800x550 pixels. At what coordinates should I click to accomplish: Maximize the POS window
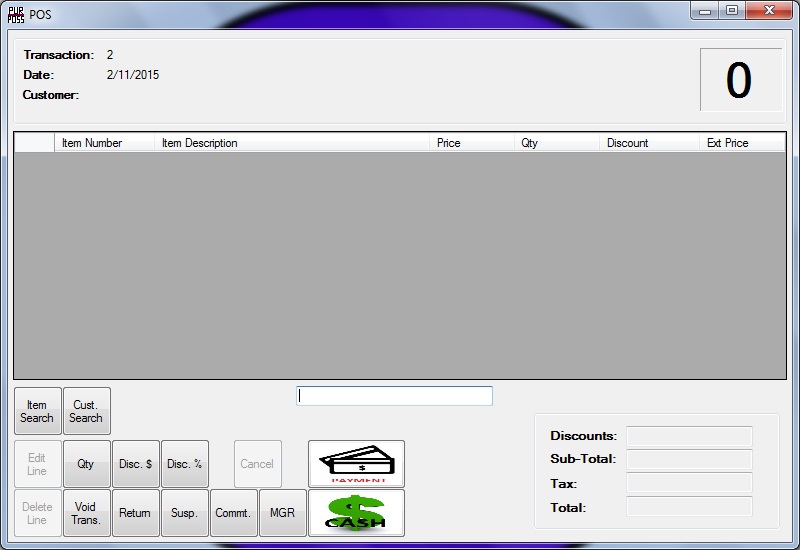coord(732,11)
